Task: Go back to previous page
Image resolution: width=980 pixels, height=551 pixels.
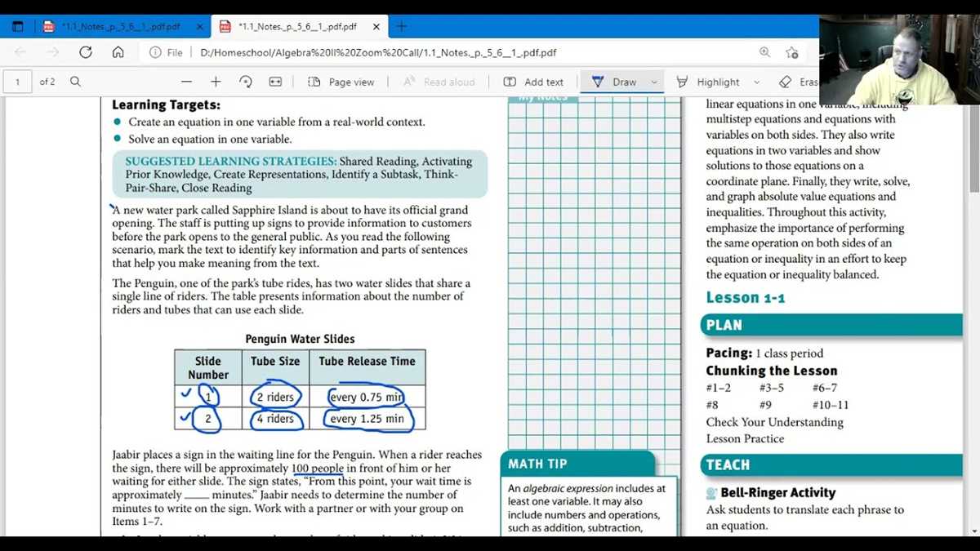Action: [20, 52]
